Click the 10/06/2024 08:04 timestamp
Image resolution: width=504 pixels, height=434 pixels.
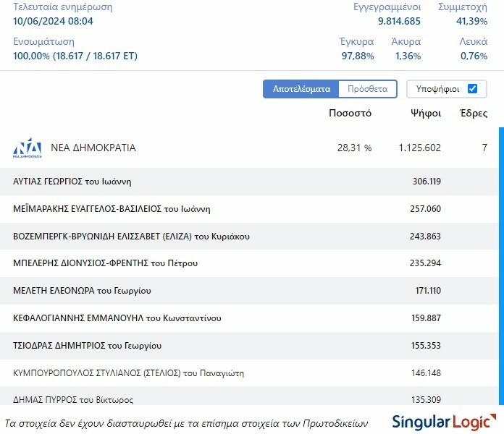click(53, 21)
